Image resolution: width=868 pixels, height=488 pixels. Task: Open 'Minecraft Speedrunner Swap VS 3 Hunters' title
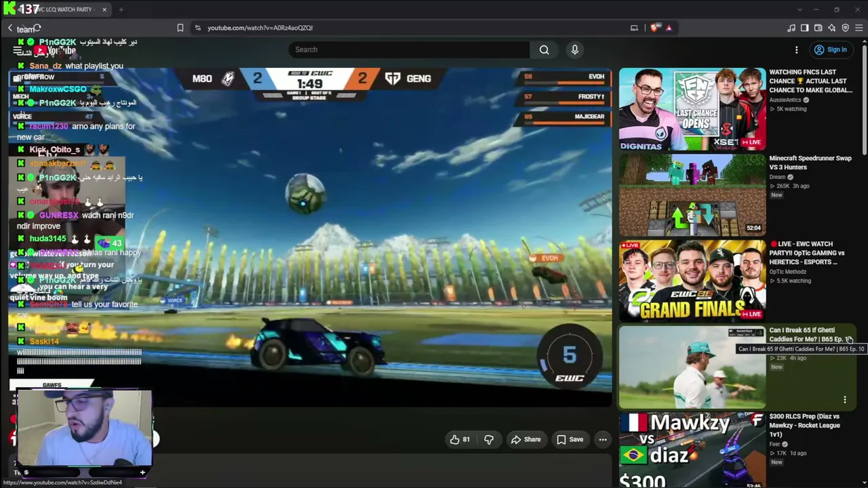(810, 163)
